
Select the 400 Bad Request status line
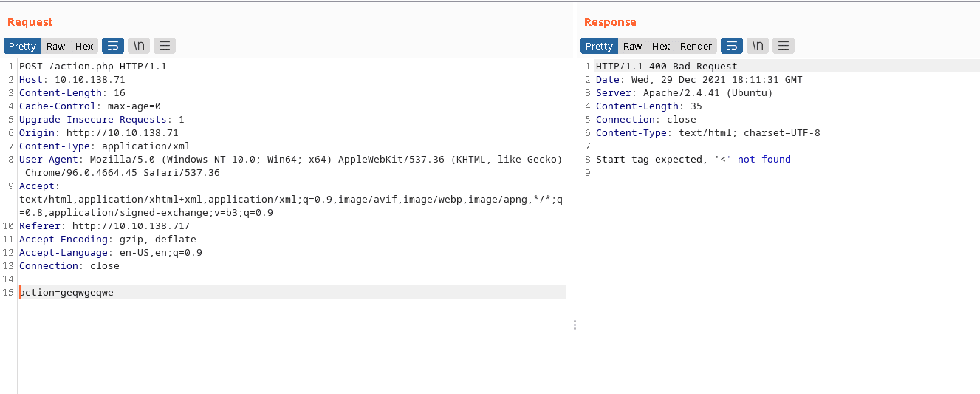[667, 67]
